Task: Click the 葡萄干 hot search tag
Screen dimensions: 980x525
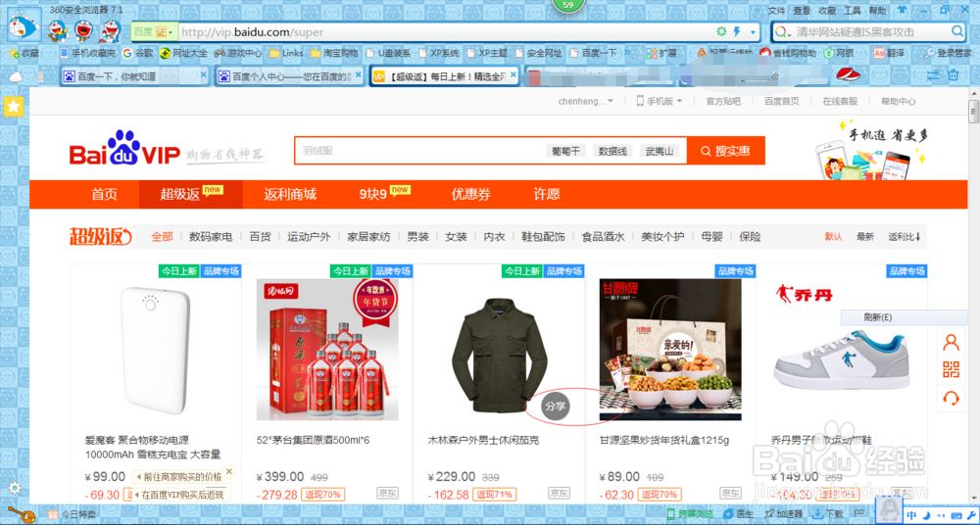Action: click(565, 151)
